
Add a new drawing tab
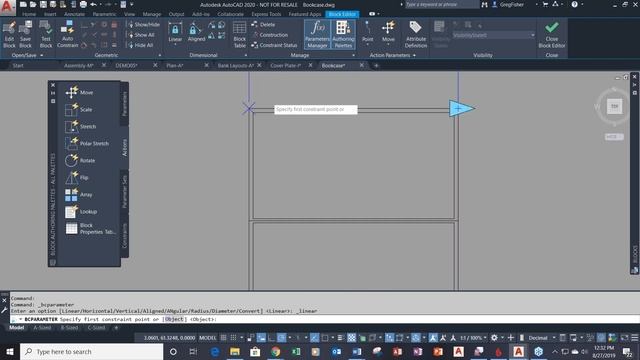[376, 65]
